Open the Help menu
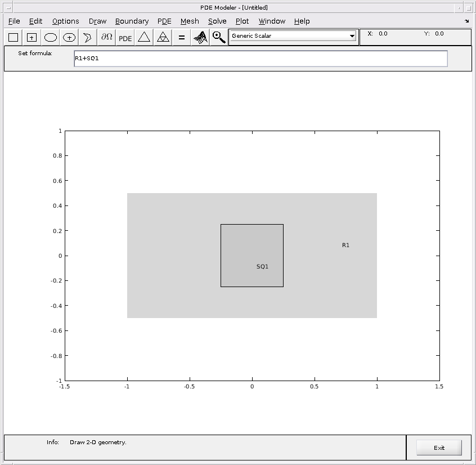This screenshot has height=465, width=476. 302,21
